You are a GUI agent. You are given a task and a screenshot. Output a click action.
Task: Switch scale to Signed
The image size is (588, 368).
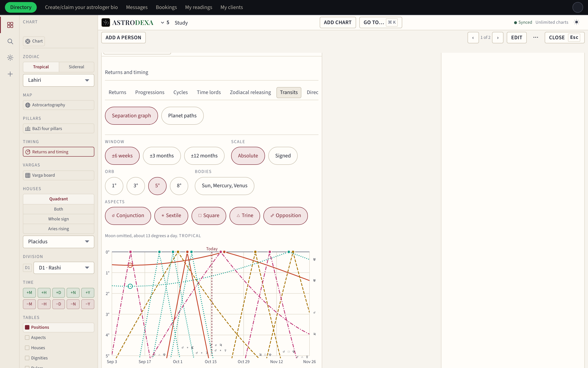[x=283, y=156]
